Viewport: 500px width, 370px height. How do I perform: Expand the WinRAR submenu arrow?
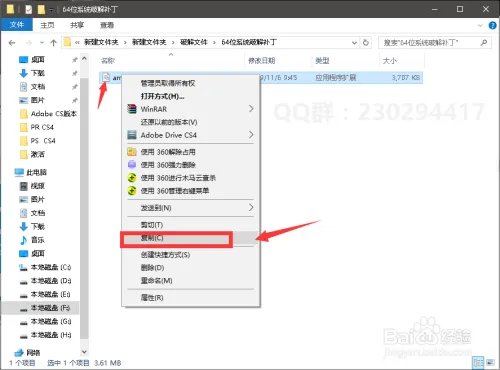pyautogui.click(x=251, y=109)
